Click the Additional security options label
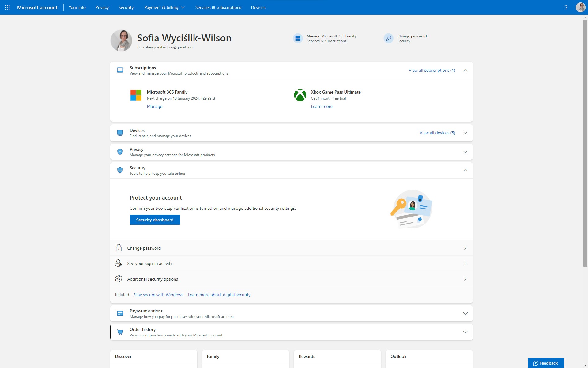 (153, 279)
